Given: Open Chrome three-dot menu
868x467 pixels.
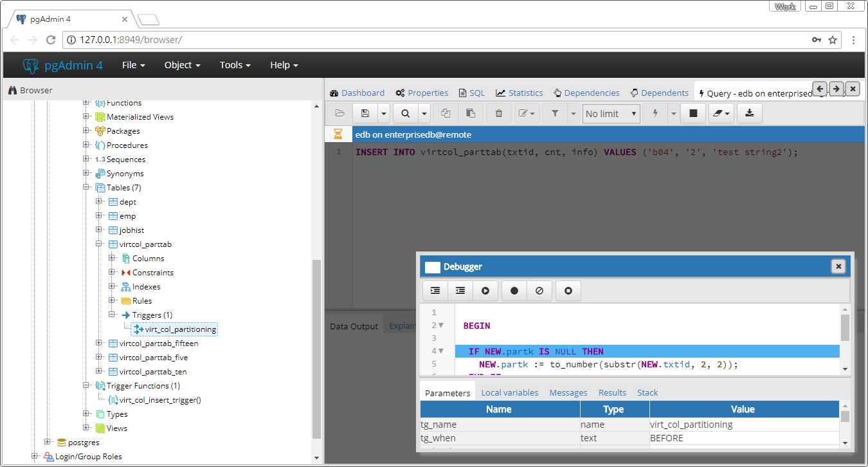Looking at the screenshot, I should (x=854, y=40).
